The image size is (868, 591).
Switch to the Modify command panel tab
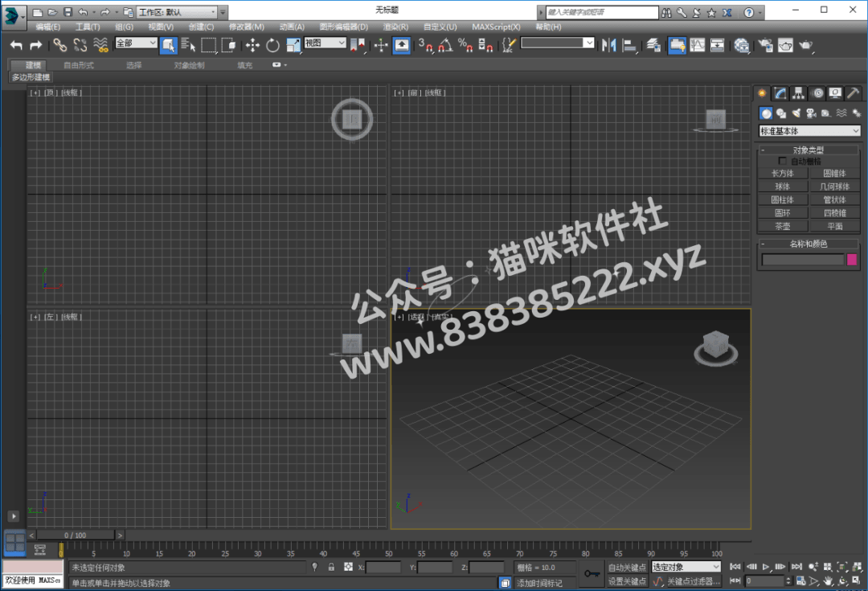pyautogui.click(x=780, y=93)
